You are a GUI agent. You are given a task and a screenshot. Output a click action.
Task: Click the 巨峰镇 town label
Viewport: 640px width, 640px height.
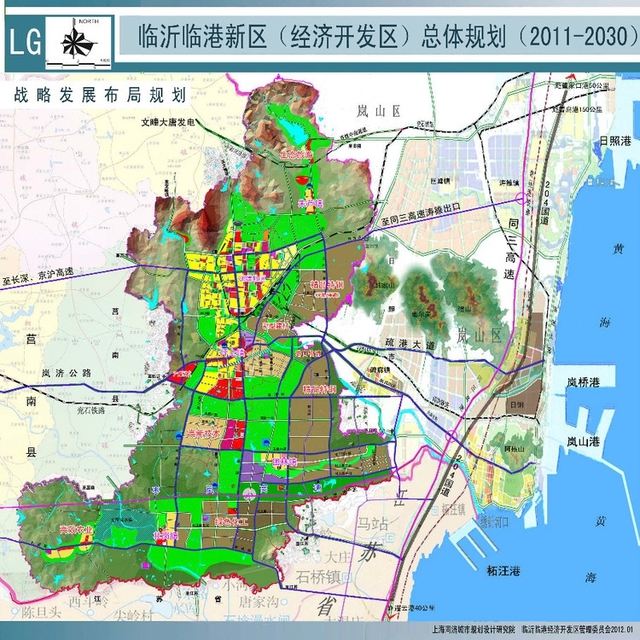pyautogui.click(x=440, y=181)
